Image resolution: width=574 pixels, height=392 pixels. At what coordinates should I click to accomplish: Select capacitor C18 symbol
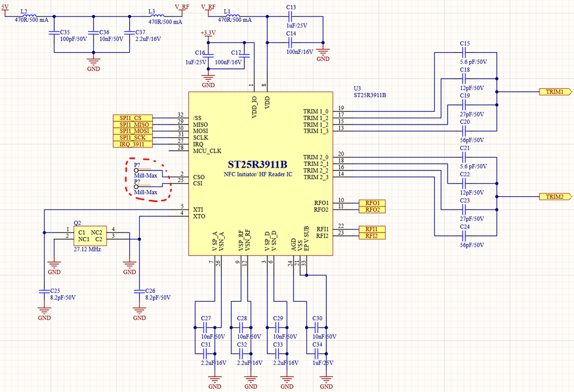pyautogui.click(x=464, y=79)
